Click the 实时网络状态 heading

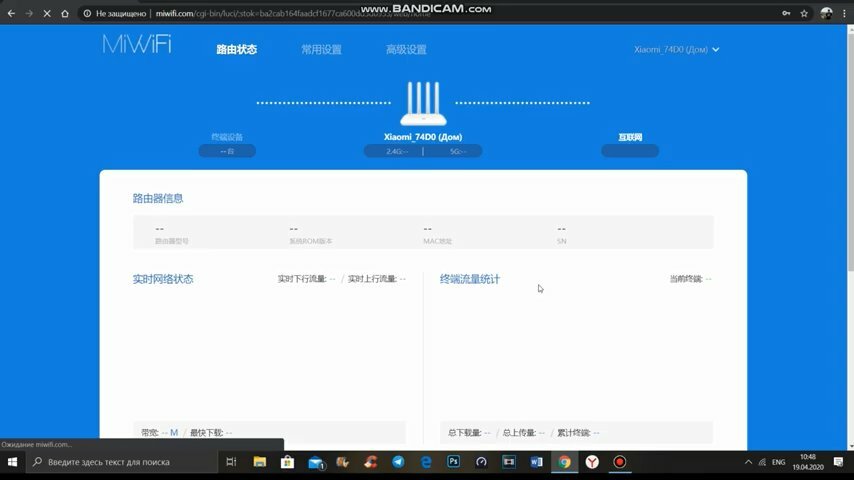coord(163,279)
